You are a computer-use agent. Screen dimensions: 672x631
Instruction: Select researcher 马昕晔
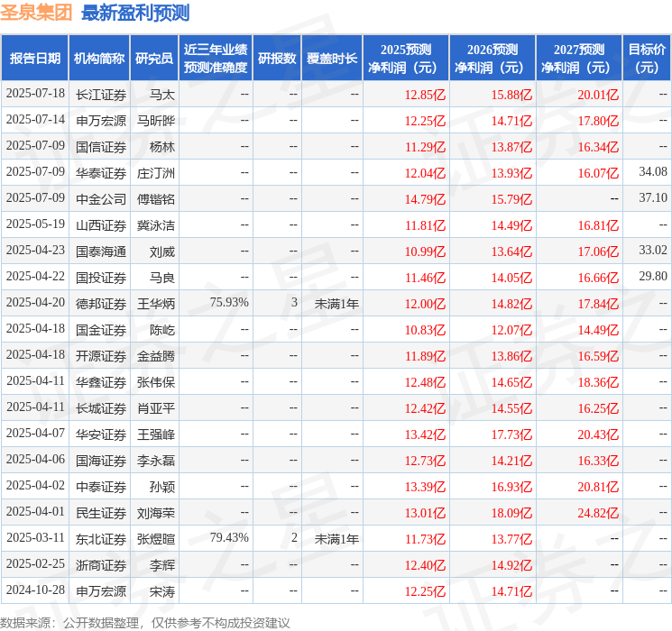156,121
